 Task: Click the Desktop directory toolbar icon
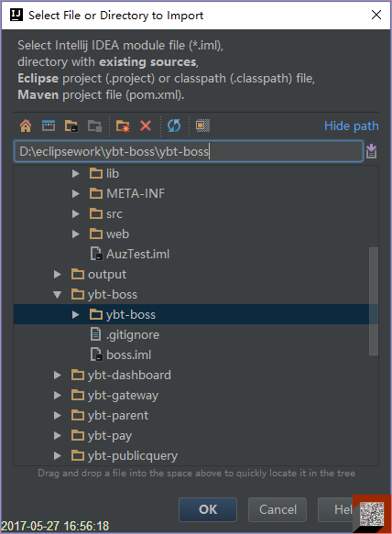point(49,125)
